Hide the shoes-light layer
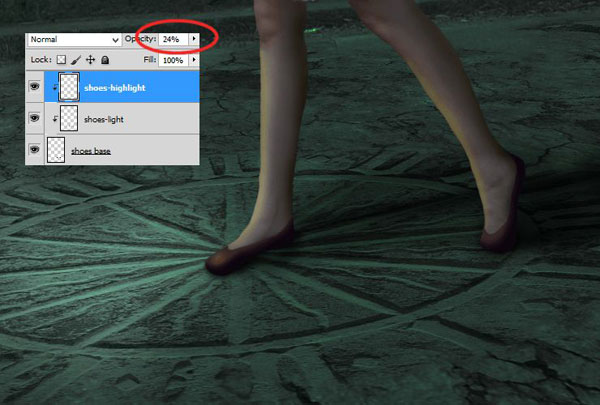The width and height of the screenshot is (600, 405). click(34, 118)
